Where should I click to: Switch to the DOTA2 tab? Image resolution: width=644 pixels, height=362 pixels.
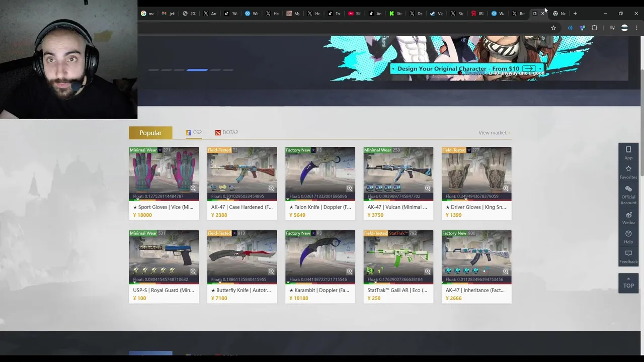tap(226, 133)
